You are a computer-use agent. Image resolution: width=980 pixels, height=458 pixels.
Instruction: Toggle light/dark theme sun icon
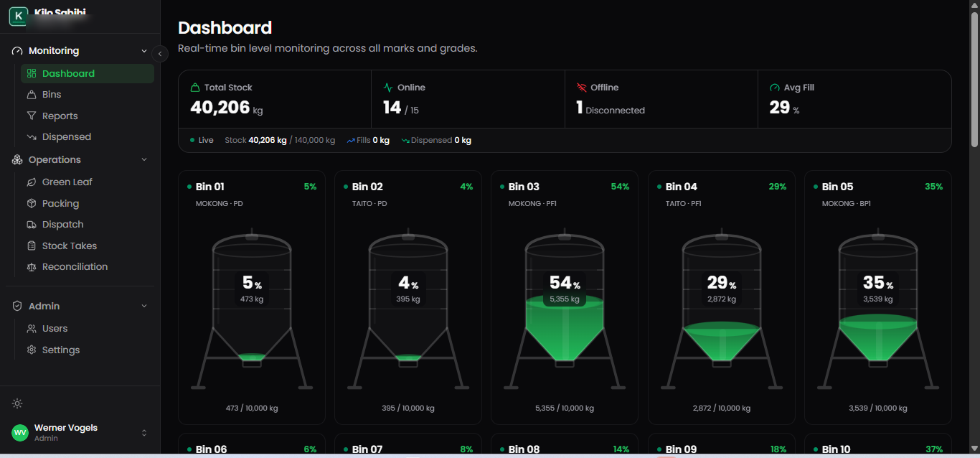pyautogui.click(x=17, y=403)
